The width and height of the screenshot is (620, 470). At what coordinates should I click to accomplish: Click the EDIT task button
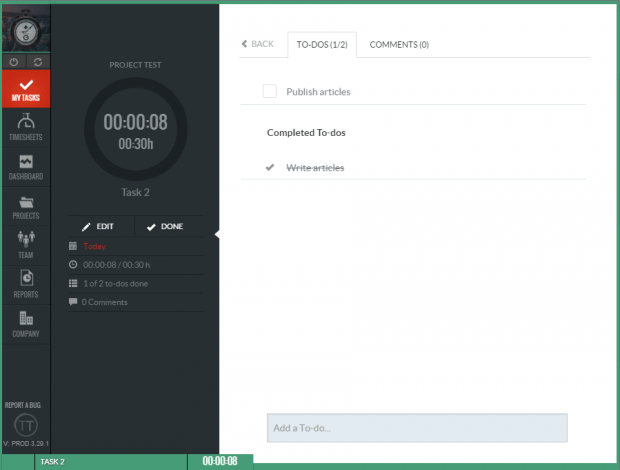[101, 227]
